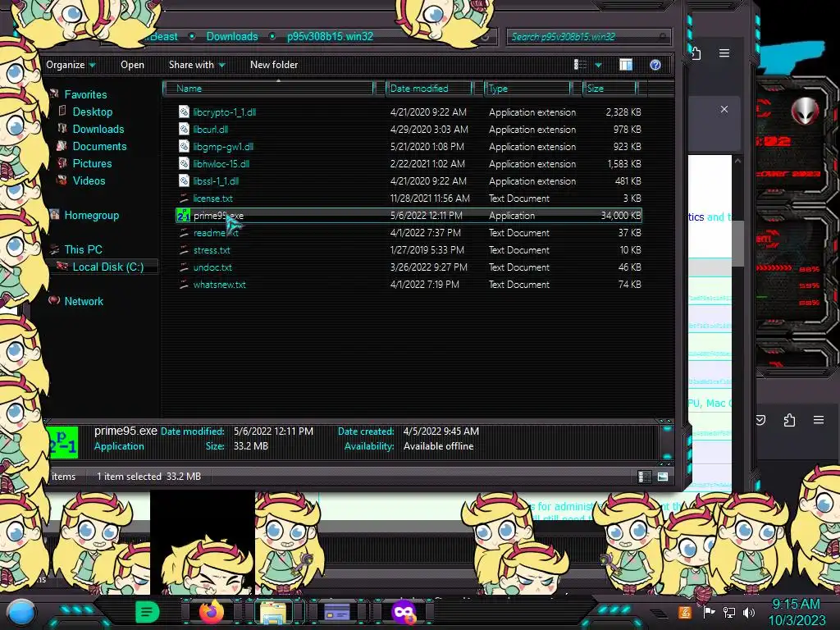Click the libcurl.dll file icon

[184, 129]
